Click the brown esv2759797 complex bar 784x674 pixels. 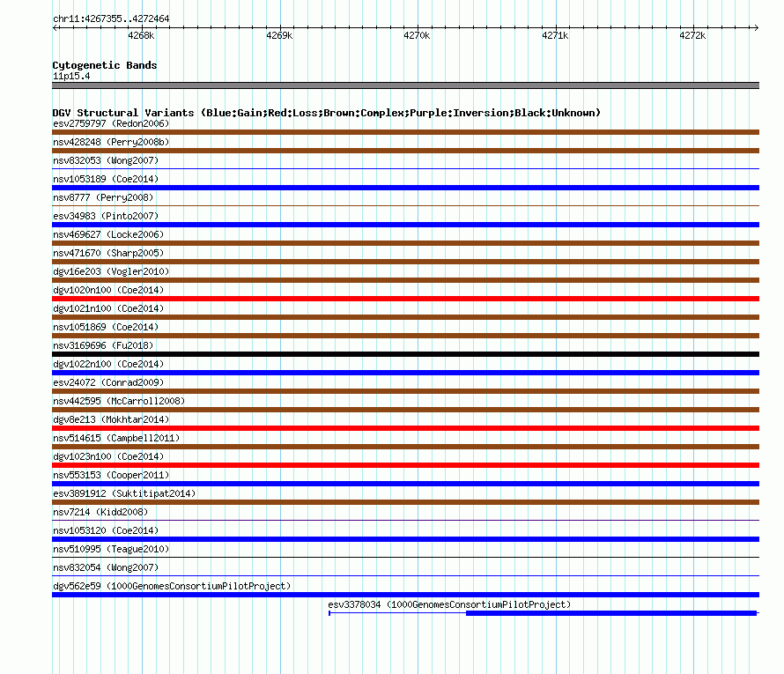pos(405,132)
